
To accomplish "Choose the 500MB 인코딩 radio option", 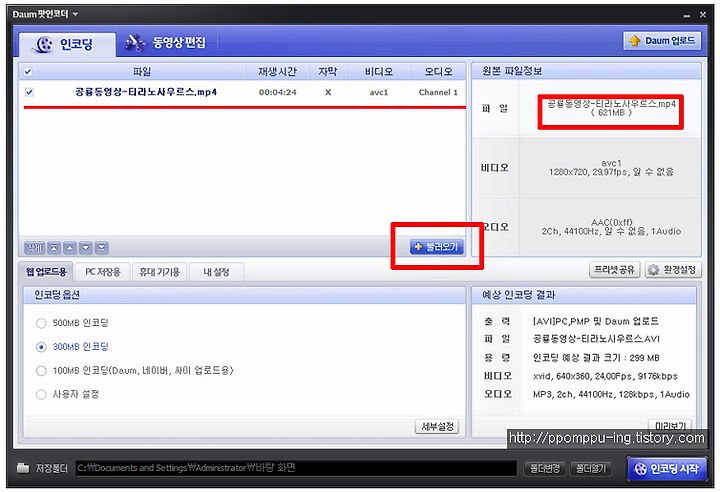I will (x=41, y=323).
